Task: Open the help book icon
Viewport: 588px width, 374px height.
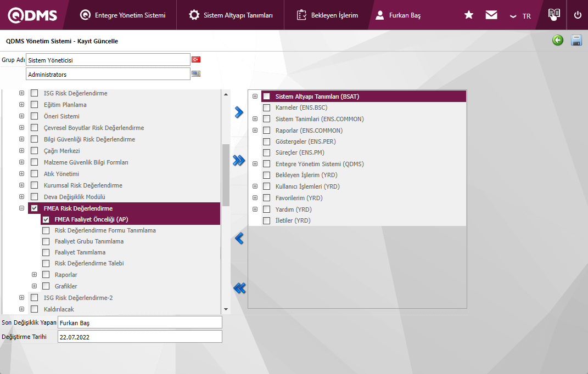Action: (x=554, y=15)
